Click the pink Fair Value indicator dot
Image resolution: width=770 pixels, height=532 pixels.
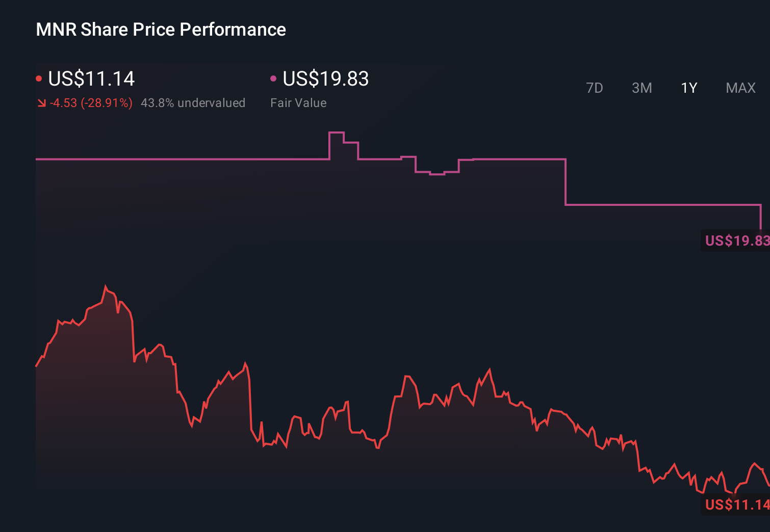[274, 78]
